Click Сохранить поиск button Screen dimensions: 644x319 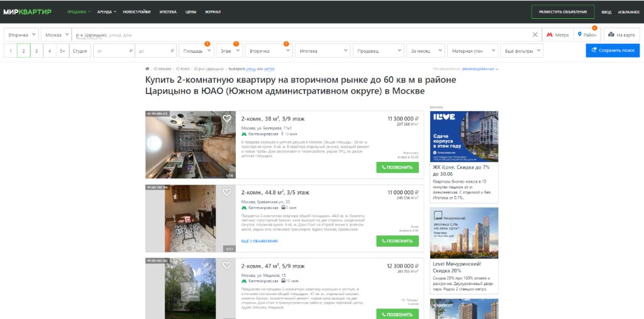pos(613,50)
